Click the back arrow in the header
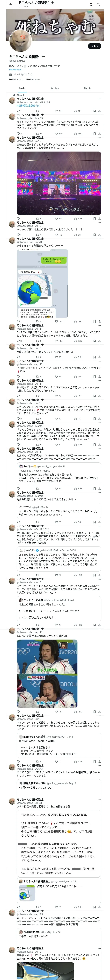The width and height of the screenshot is (110, 980). [x=11, y=5]
